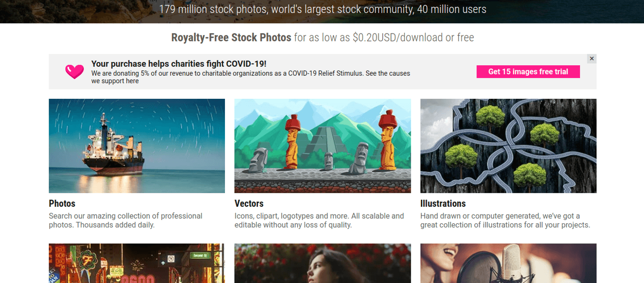This screenshot has width=644, height=283.
Task: Click the '$0.20USD/download or free' pricing text
Action: pyautogui.click(x=413, y=38)
